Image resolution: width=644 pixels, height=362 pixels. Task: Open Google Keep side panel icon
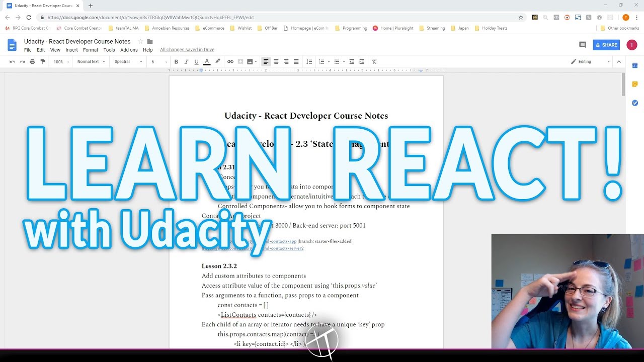point(635,84)
